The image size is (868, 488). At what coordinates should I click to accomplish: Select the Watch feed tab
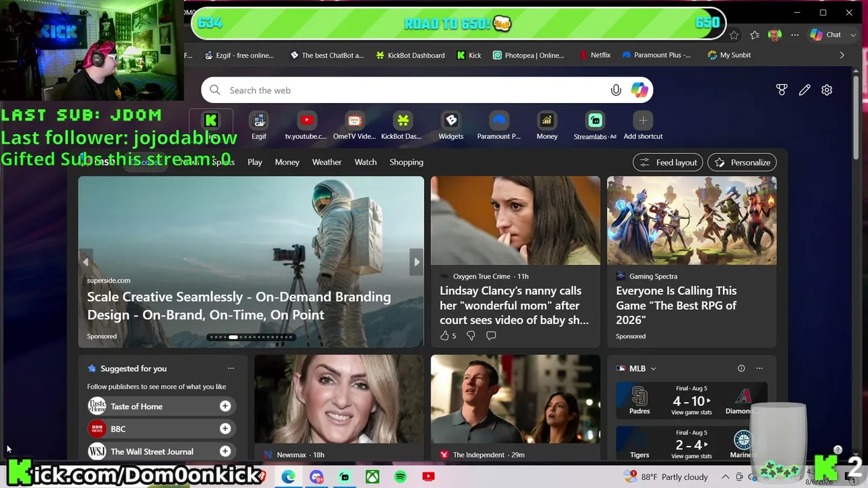coord(366,162)
